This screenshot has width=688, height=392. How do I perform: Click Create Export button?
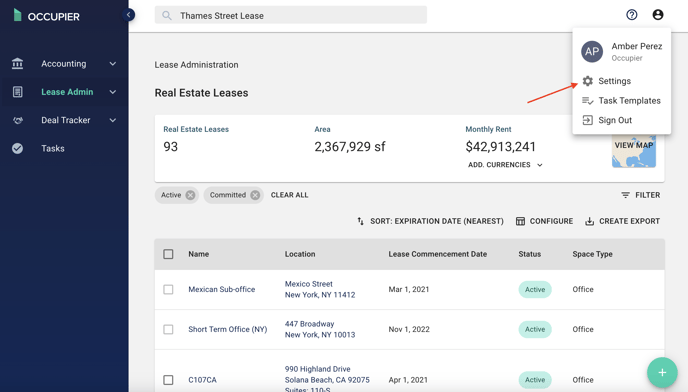pos(623,221)
